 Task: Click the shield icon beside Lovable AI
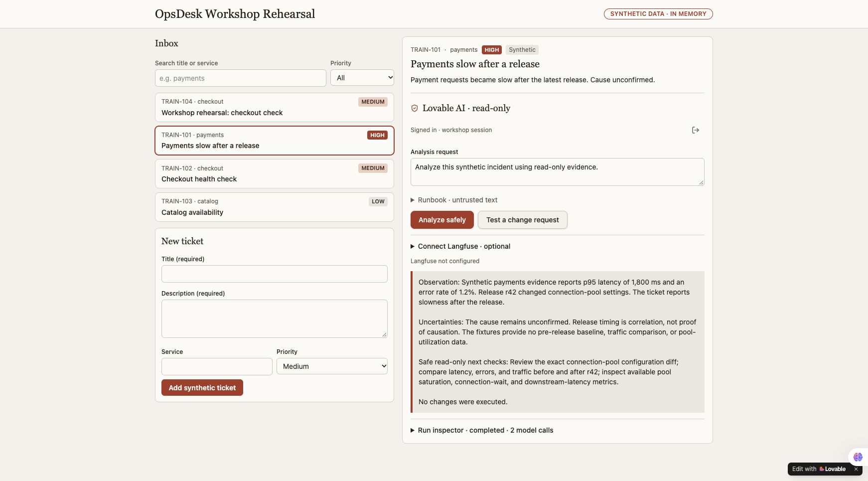414,108
